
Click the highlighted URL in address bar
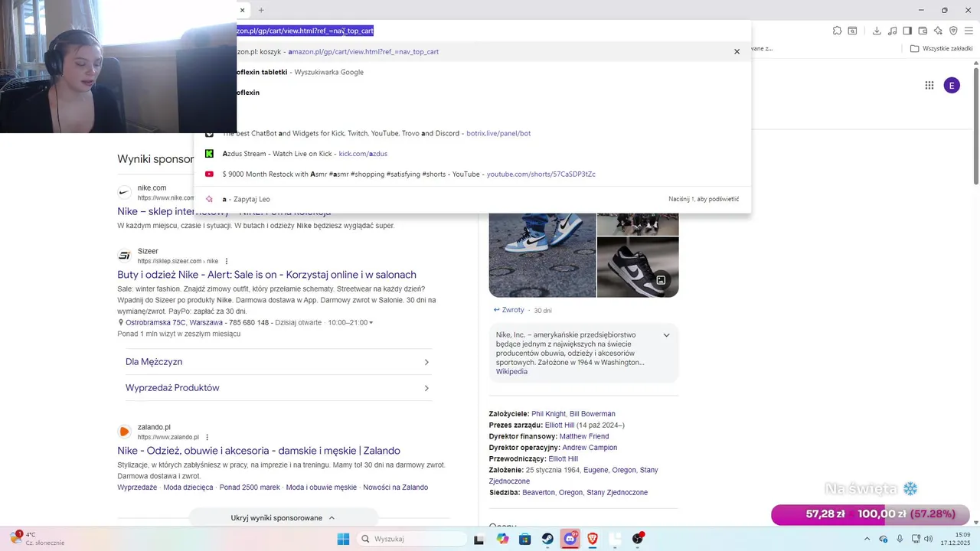(x=305, y=31)
